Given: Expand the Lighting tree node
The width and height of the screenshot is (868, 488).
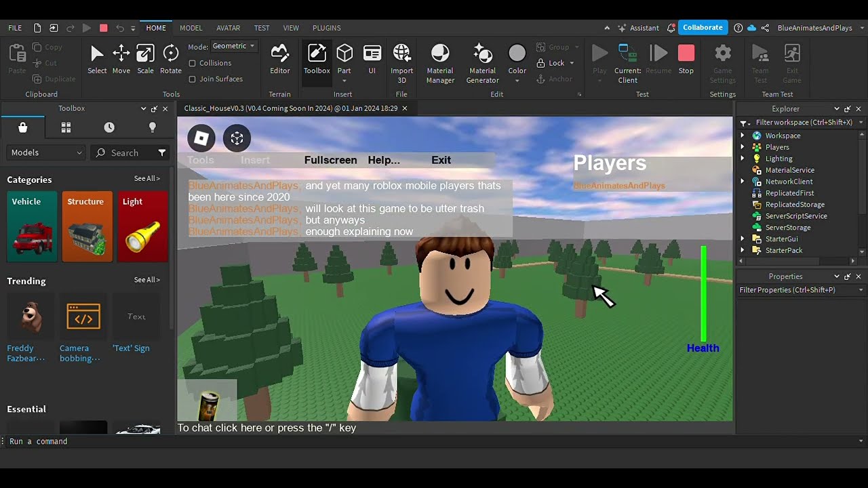Looking at the screenshot, I should (x=742, y=159).
